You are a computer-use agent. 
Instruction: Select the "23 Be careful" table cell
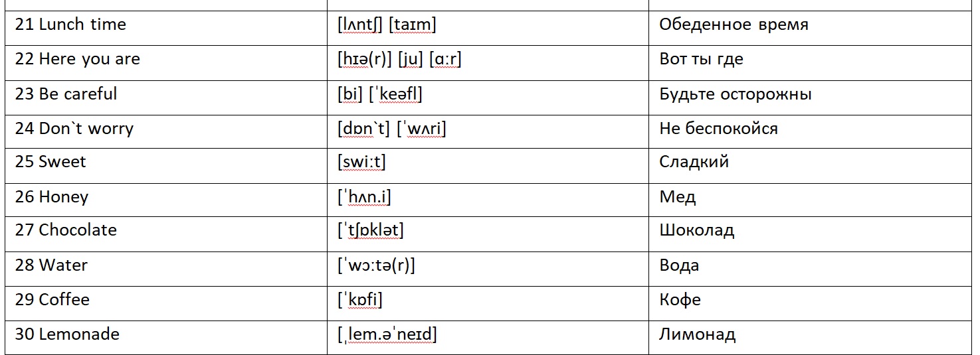pos(66,94)
